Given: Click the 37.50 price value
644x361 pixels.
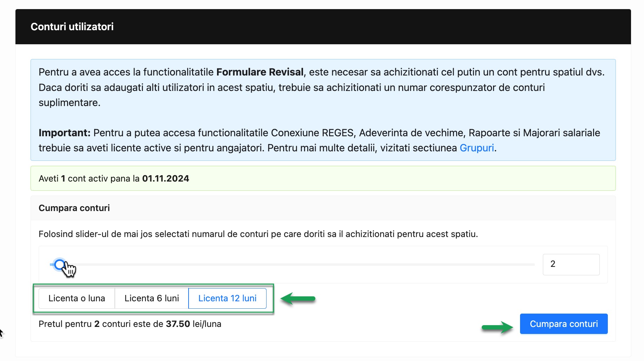Looking at the screenshot, I should click(x=178, y=324).
